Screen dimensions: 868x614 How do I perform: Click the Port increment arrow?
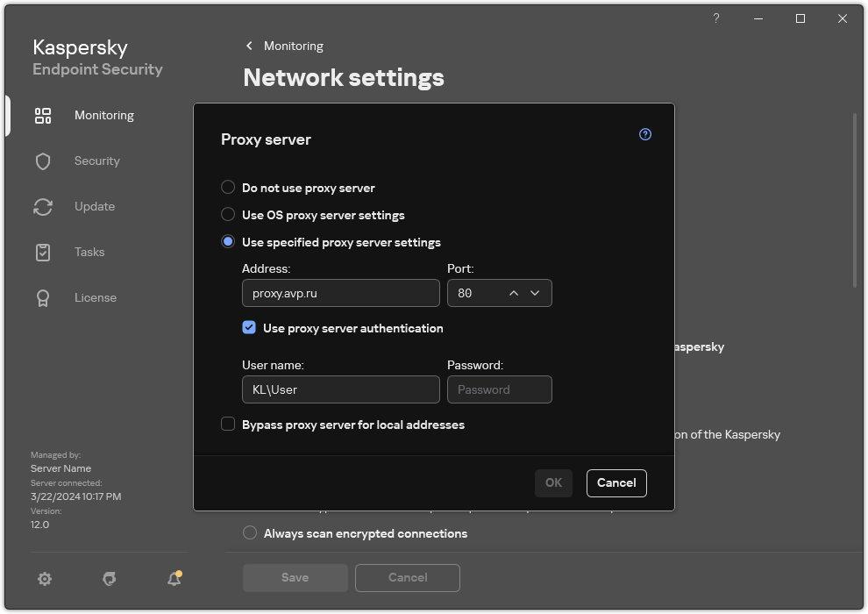click(512, 293)
